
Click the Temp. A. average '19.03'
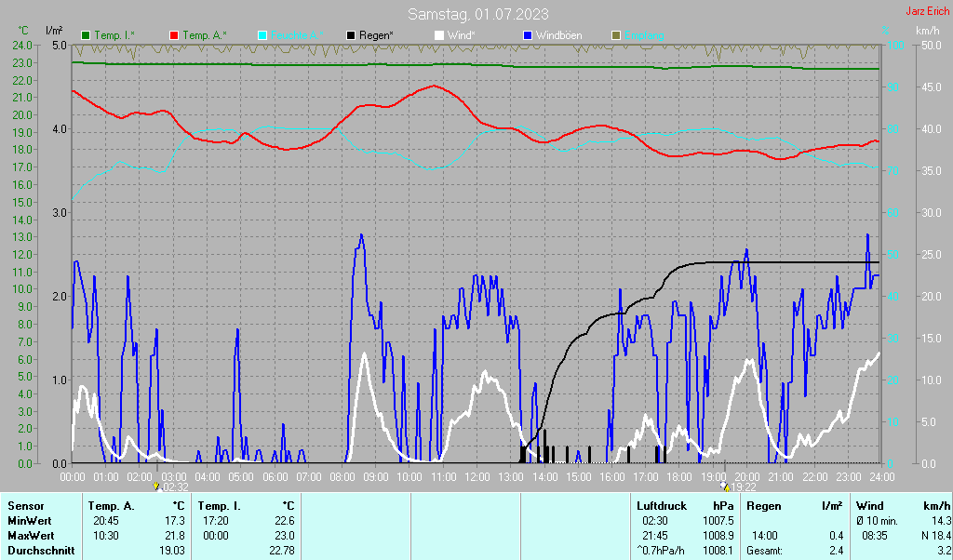click(x=172, y=551)
